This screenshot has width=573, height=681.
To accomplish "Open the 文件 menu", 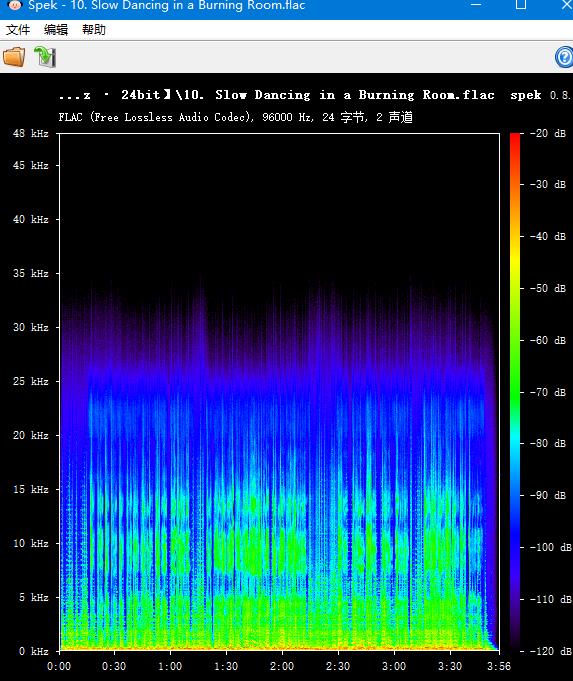I will click(18, 30).
